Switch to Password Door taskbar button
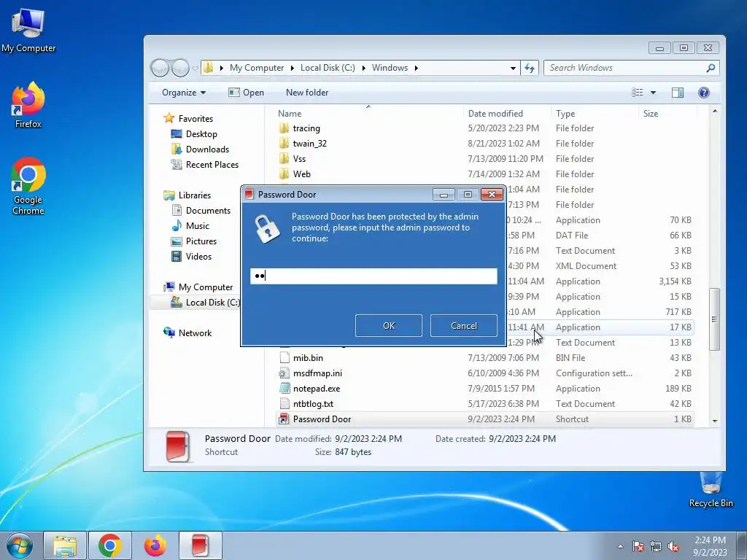 tap(201, 545)
